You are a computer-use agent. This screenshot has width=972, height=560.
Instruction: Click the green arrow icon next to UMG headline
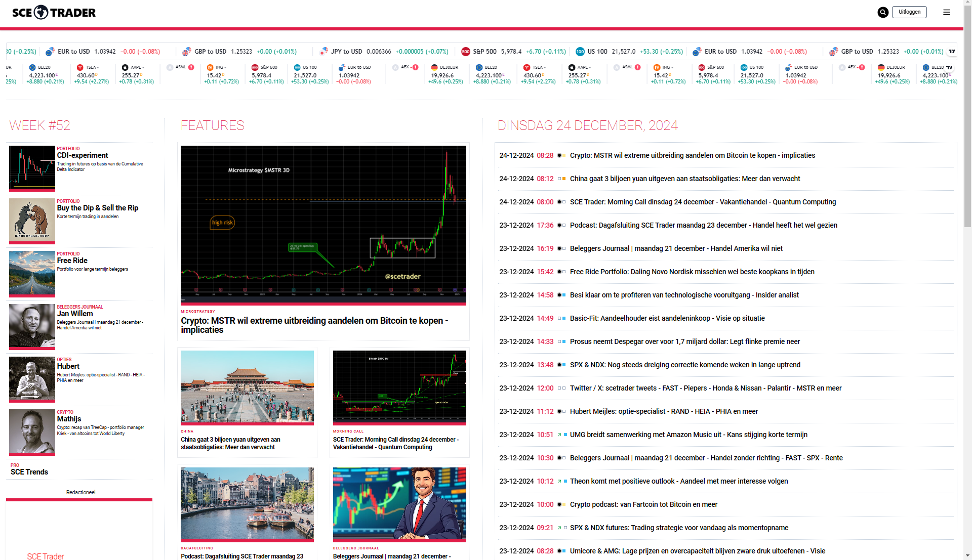coord(559,435)
